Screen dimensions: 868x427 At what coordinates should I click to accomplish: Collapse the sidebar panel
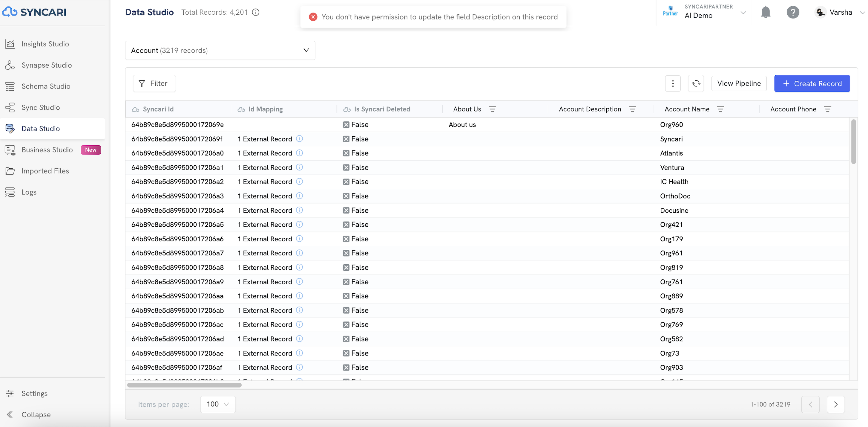[x=28, y=414]
